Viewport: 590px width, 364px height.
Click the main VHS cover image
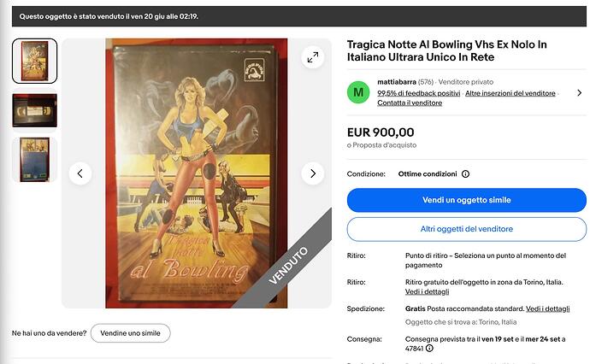click(197, 173)
